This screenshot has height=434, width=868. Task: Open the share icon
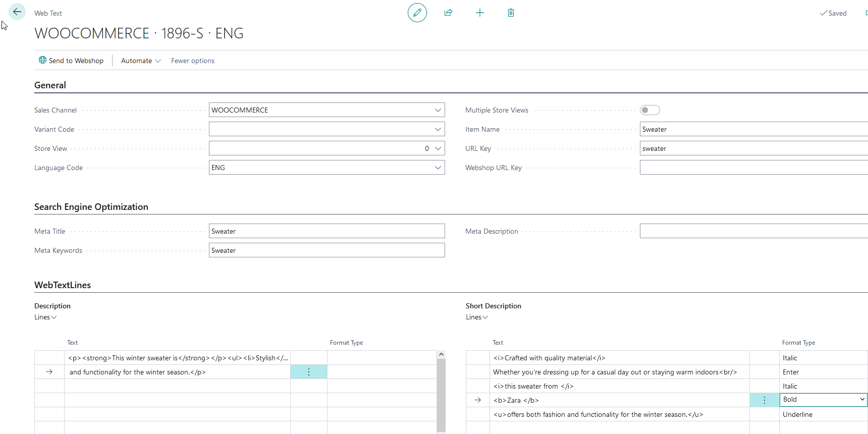(x=448, y=13)
